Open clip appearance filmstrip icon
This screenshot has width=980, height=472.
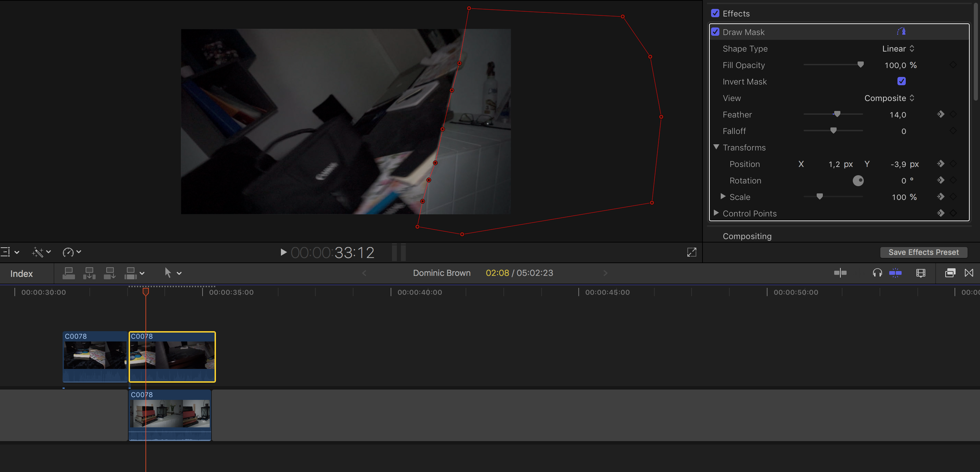[921, 273]
